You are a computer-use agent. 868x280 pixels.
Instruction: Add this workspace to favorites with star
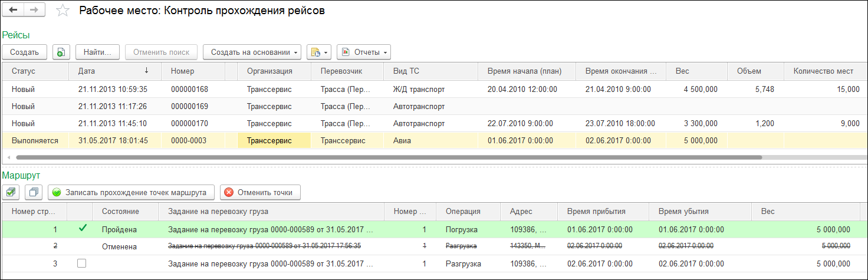coord(62,11)
